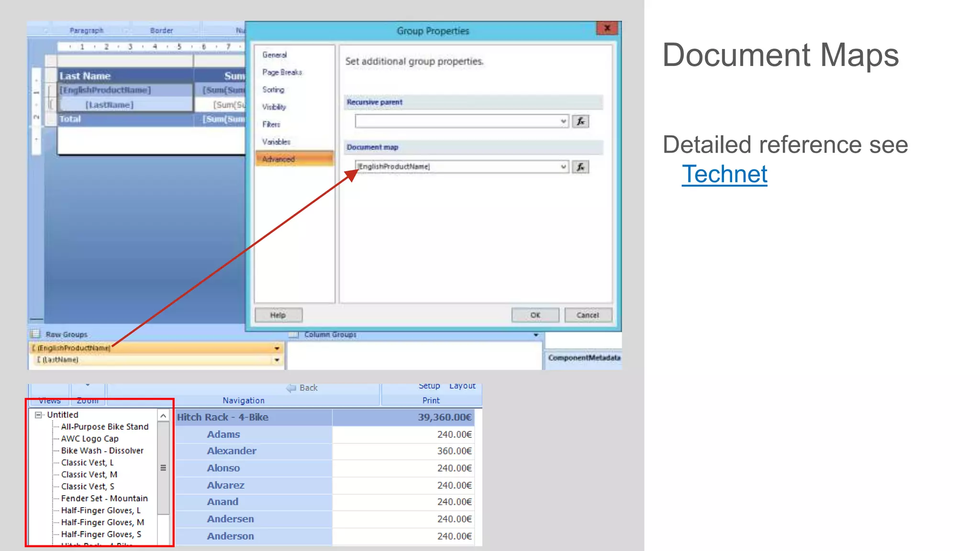Click the Last Name header cell
The height and width of the screenshot is (551, 980).
click(x=125, y=76)
